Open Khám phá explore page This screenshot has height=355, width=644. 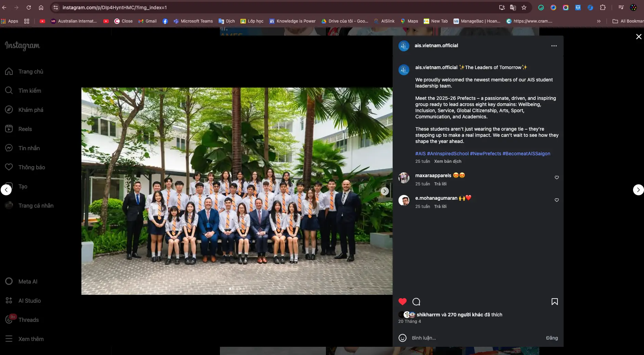(x=30, y=110)
